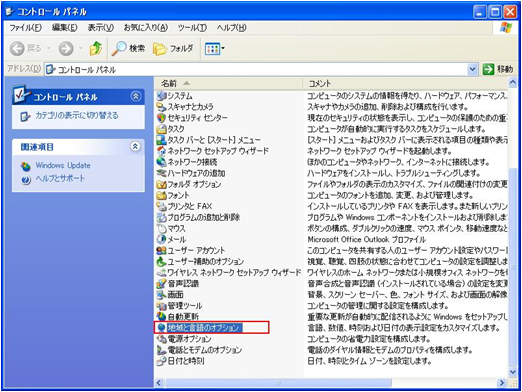
Task: Open 電話とモデムのオプション icon
Action: pyautogui.click(x=162, y=350)
